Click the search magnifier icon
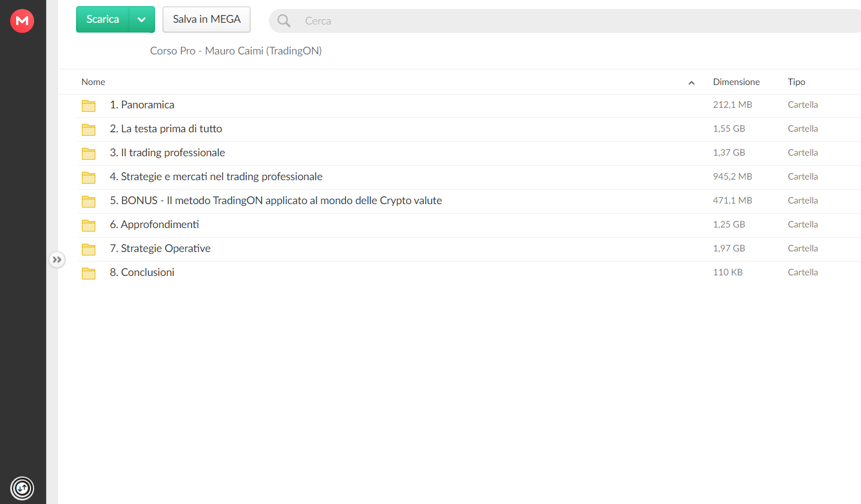 pyautogui.click(x=284, y=21)
